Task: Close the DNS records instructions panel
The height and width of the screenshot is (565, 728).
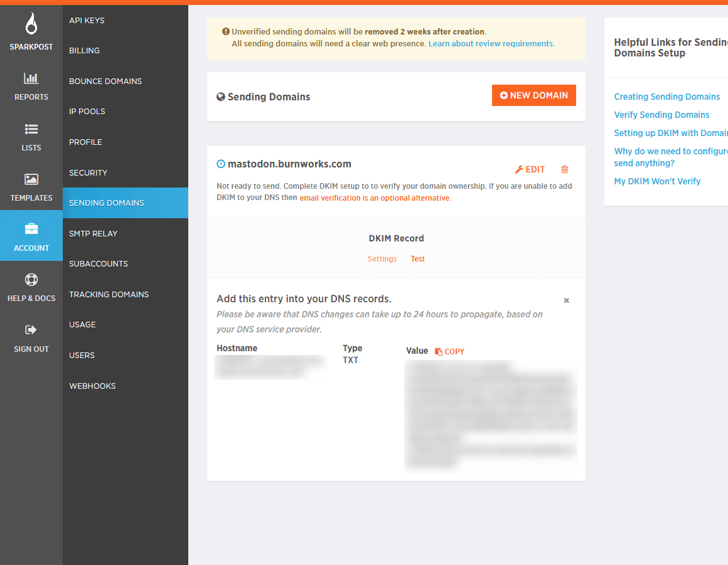Action: point(566,300)
